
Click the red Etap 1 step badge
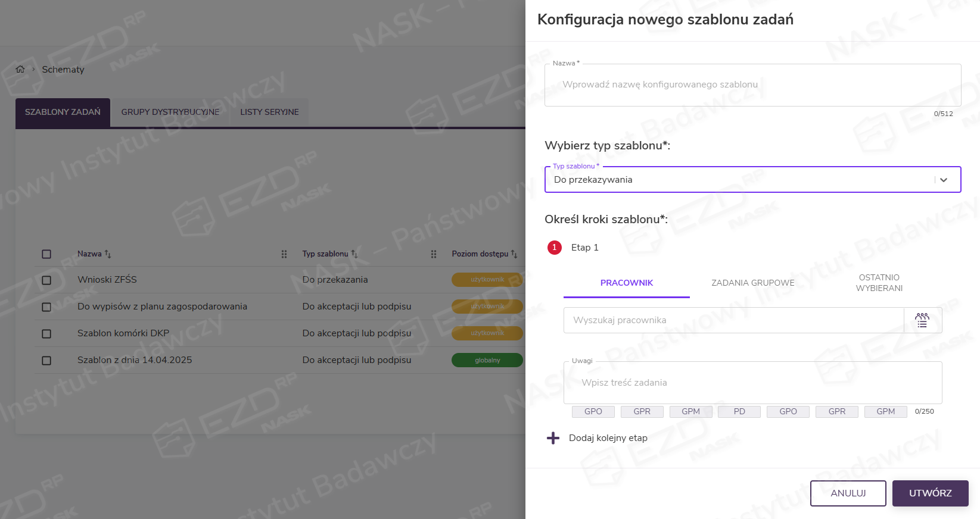click(x=554, y=247)
